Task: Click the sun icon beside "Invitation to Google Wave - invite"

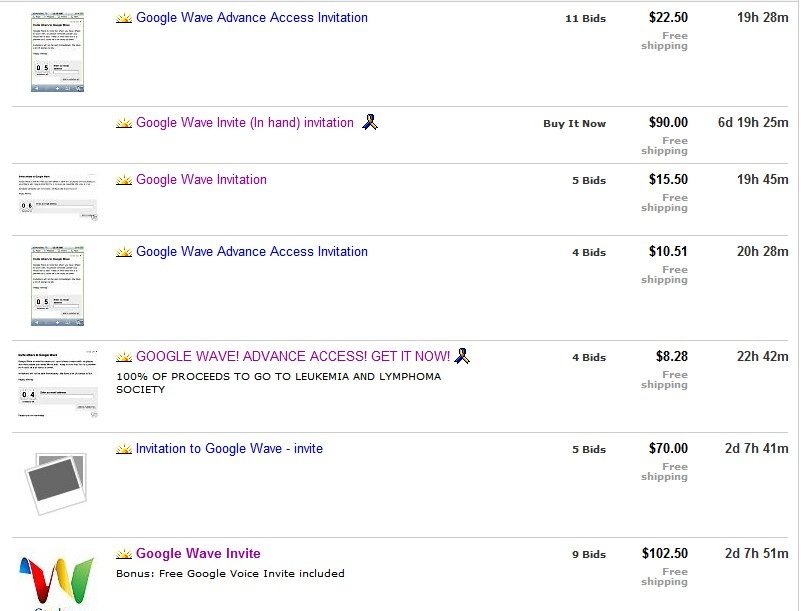Action: point(124,449)
